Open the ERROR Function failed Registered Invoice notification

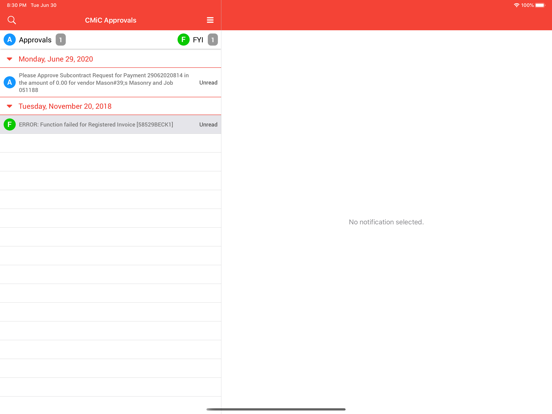pyautogui.click(x=111, y=124)
